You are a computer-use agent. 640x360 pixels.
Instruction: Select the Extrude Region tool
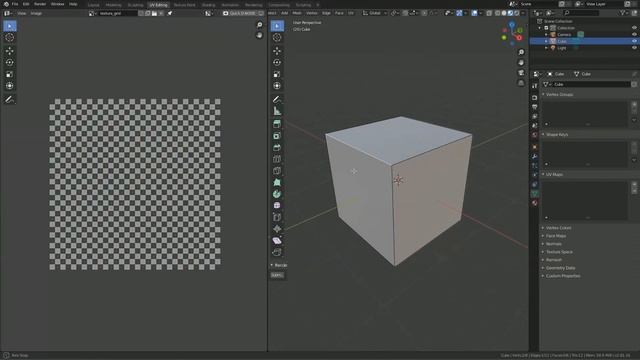point(277,124)
